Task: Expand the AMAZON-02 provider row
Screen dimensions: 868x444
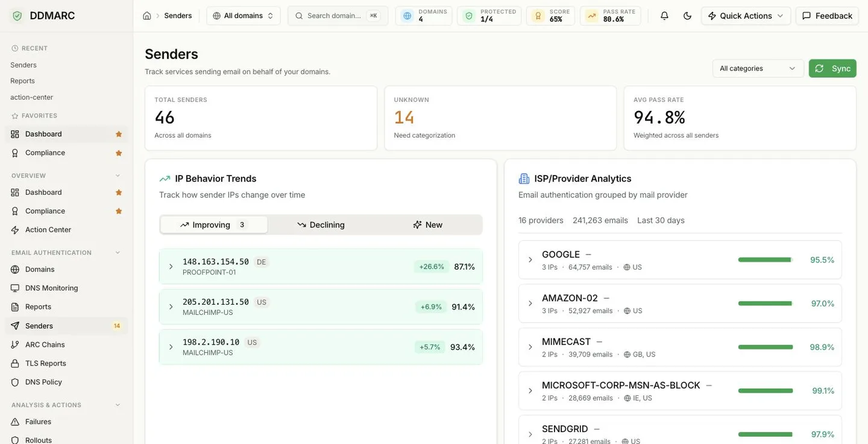Action: (x=530, y=303)
